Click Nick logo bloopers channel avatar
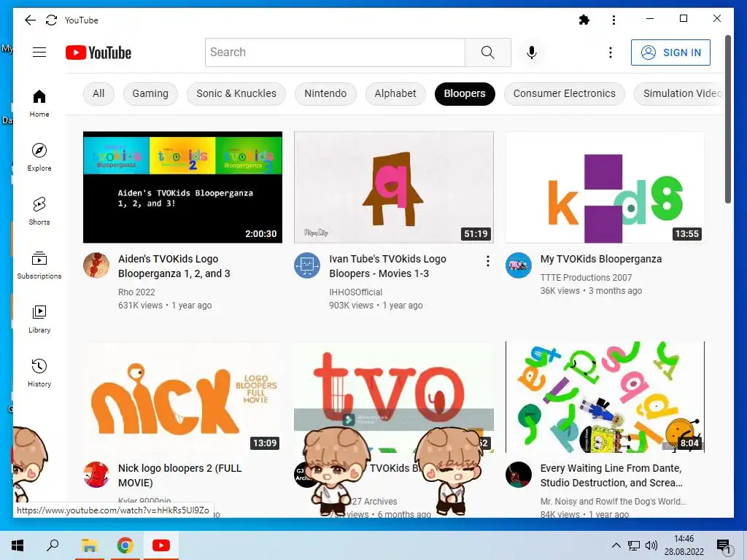This screenshot has height=560, width=747. (96, 475)
